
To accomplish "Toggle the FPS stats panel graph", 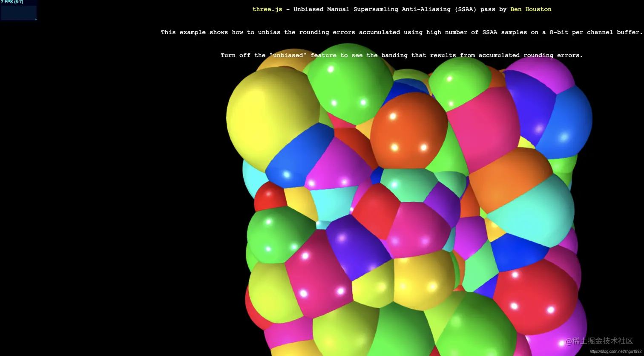I will pyautogui.click(x=19, y=13).
